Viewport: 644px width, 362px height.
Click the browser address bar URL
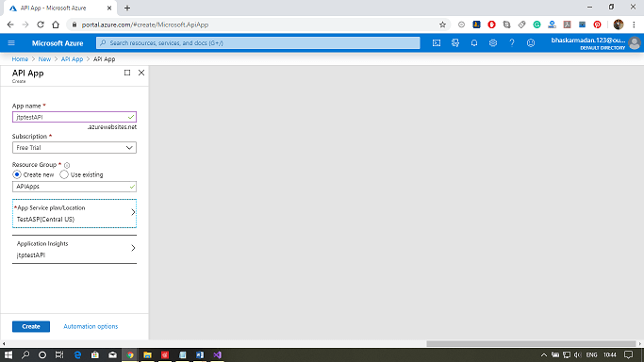(x=145, y=25)
